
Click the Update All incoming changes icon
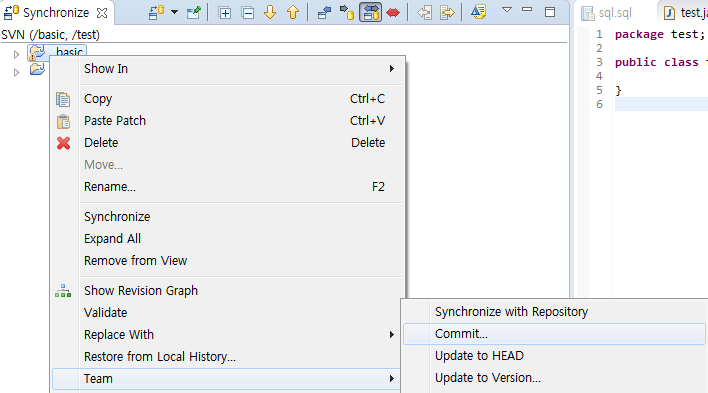pos(424,13)
